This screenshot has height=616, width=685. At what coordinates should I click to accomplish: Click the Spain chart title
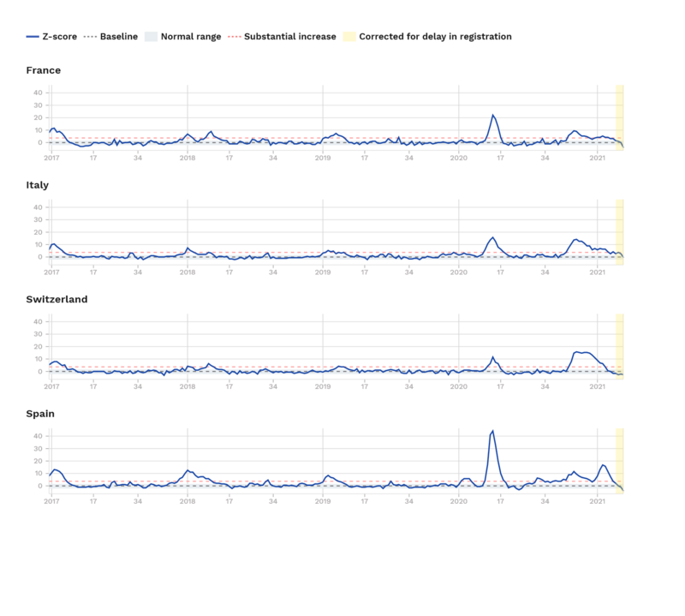(x=40, y=414)
